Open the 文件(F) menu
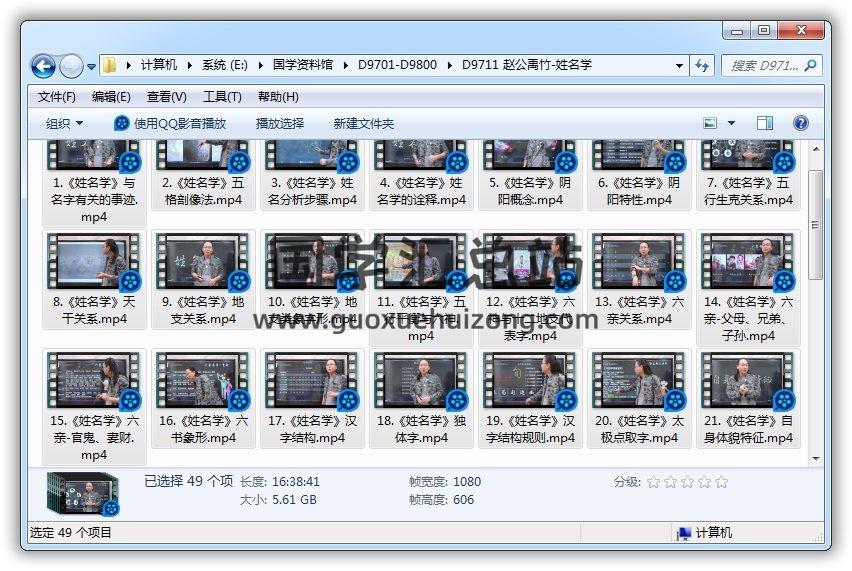The width and height of the screenshot is (852, 571). (56, 97)
